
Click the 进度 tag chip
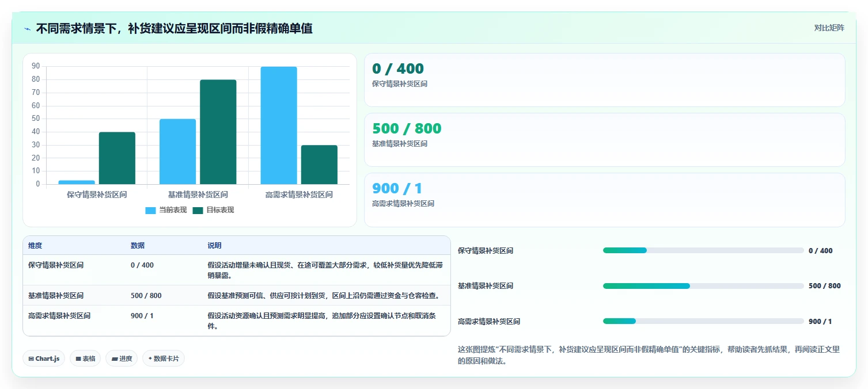tap(122, 359)
